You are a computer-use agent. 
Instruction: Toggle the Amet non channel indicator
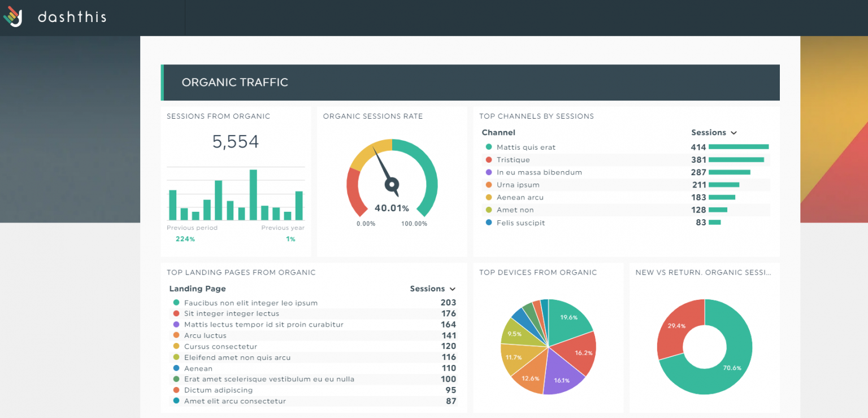[488, 210]
